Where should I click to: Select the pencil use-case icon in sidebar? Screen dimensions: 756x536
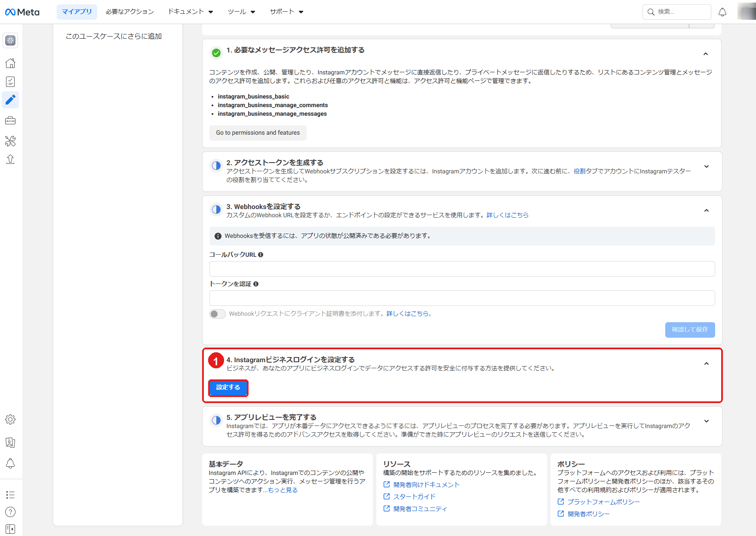(10, 100)
